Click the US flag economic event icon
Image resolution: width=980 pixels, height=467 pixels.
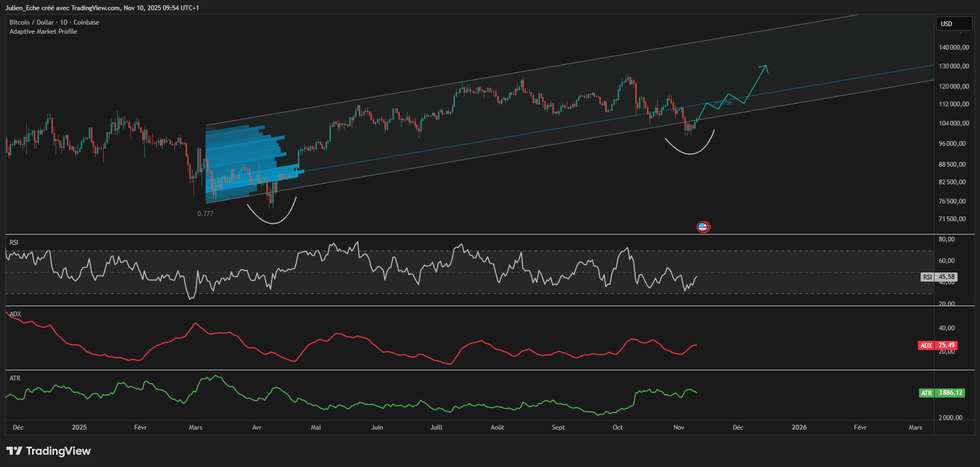pyautogui.click(x=703, y=227)
